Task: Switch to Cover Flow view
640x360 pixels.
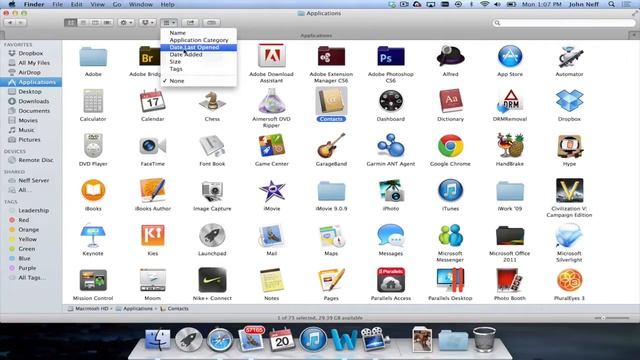Action: 107,22
